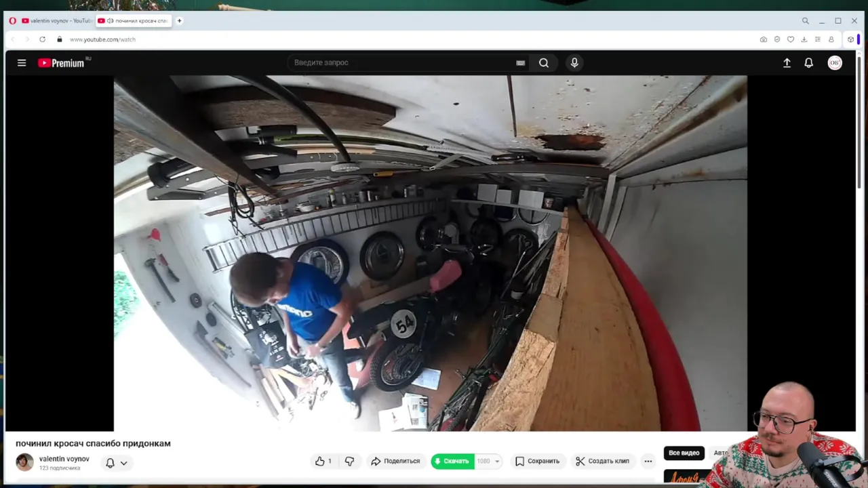
Task: Open YouTube notifications bell in header
Action: [x=808, y=62]
